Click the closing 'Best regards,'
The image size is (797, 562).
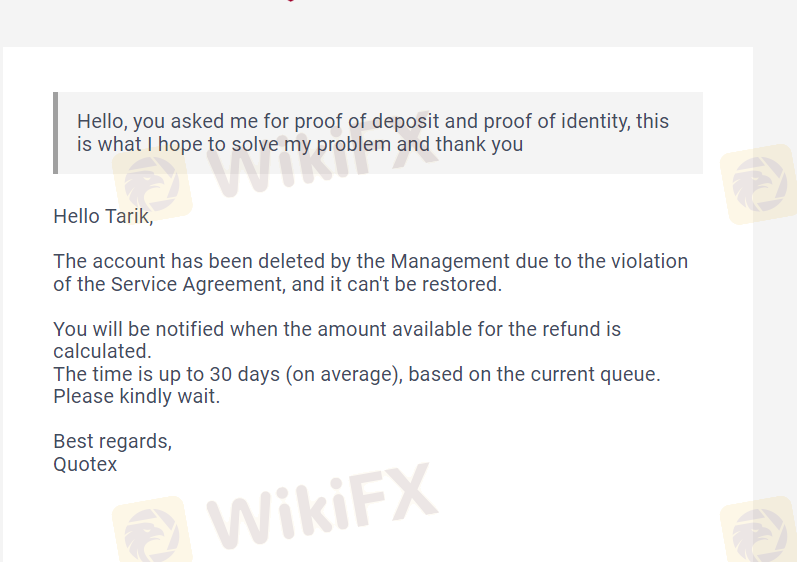pos(113,442)
